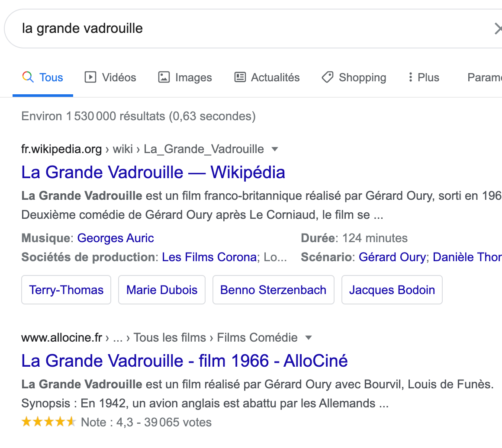The height and width of the screenshot is (448, 502).
Task: Click the Shopping tag icon
Action: tap(328, 77)
